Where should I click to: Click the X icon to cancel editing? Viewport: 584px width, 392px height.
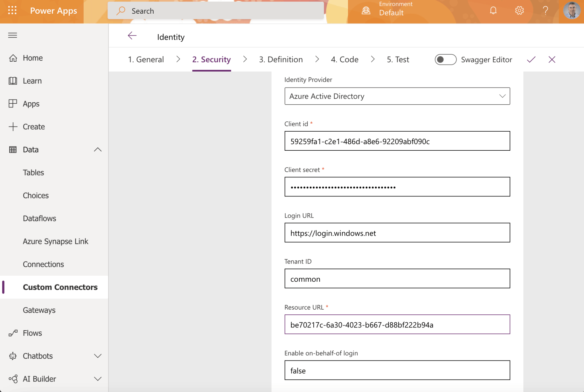point(552,59)
